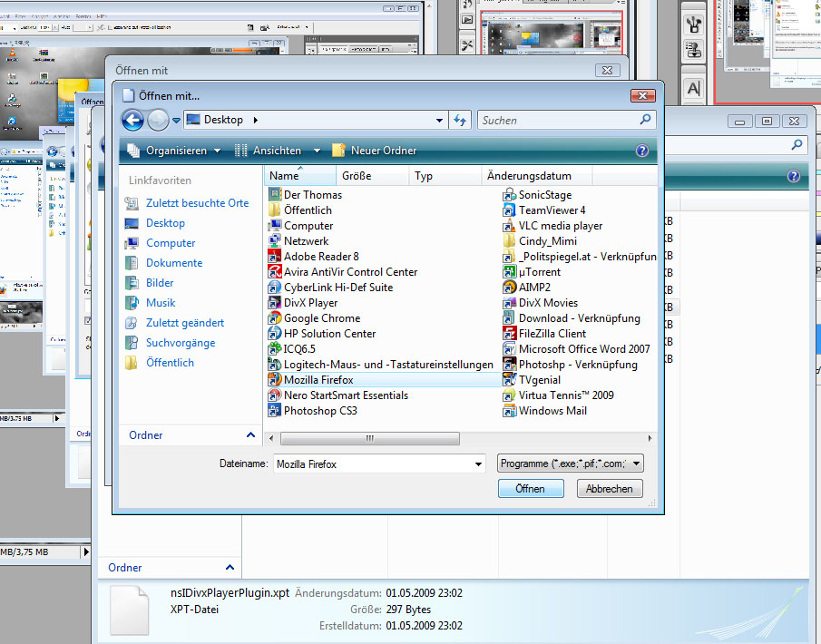The width and height of the screenshot is (821, 644).
Task: Click the search magnifier in the background Explorer window
Action: click(x=797, y=144)
